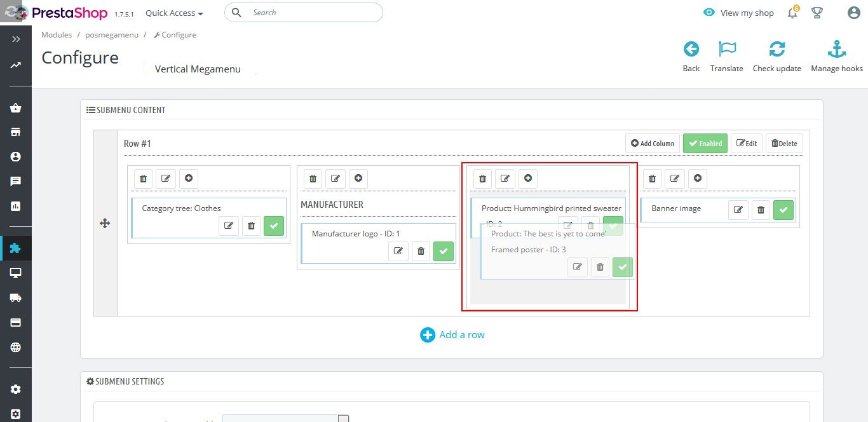Toggle Row #1 Enabled status button
This screenshot has height=422, width=868.
[x=705, y=144]
